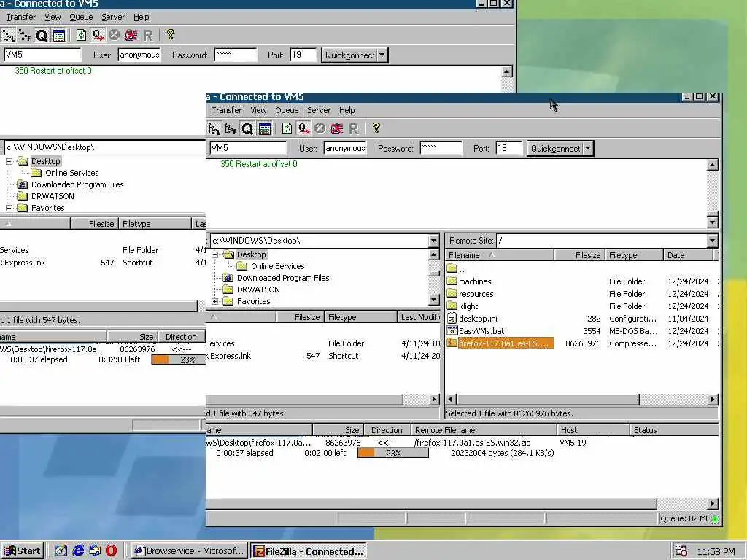Click Quickconnect button in back window
The width and height of the screenshot is (747, 560).
[x=349, y=55]
